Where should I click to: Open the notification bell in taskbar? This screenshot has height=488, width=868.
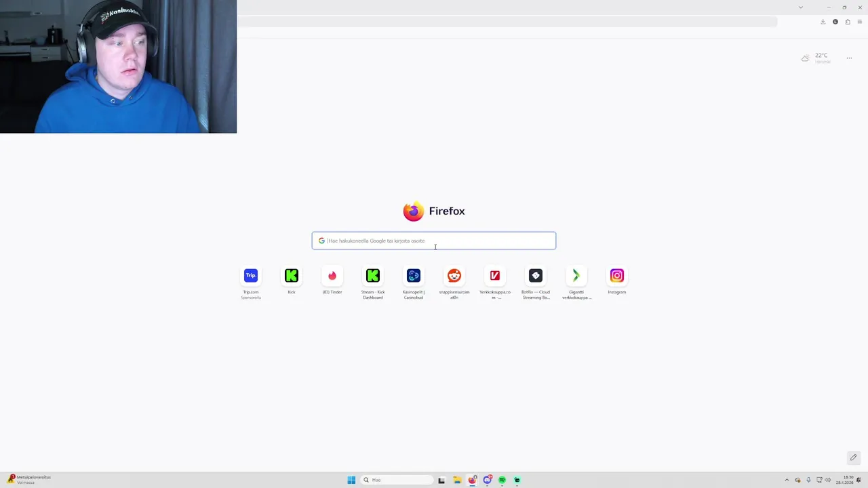coord(859,480)
